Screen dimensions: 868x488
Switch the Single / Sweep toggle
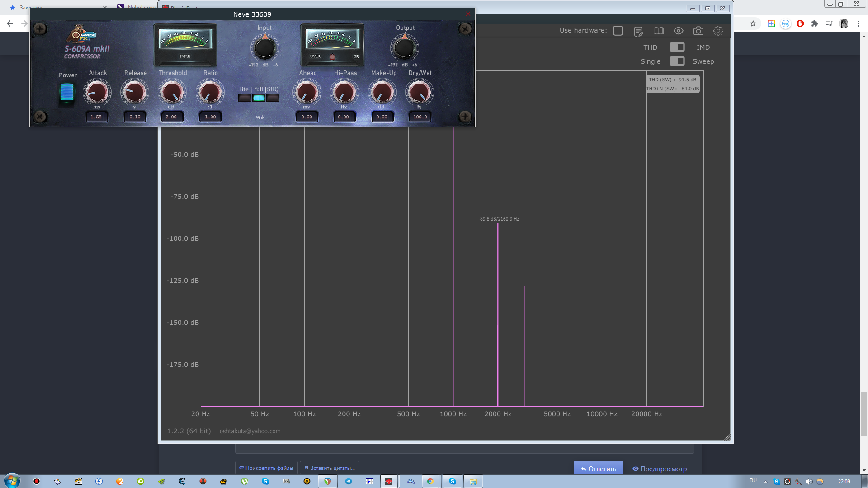pyautogui.click(x=677, y=61)
